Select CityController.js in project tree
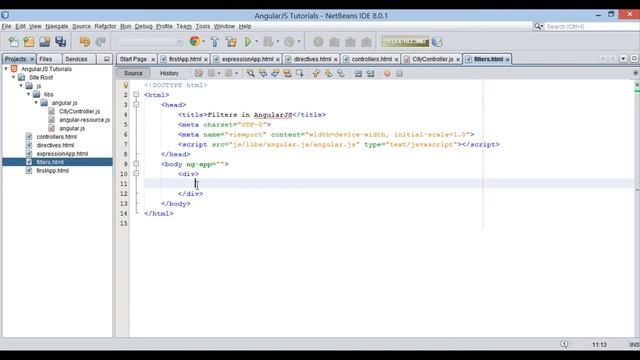 tap(79, 111)
